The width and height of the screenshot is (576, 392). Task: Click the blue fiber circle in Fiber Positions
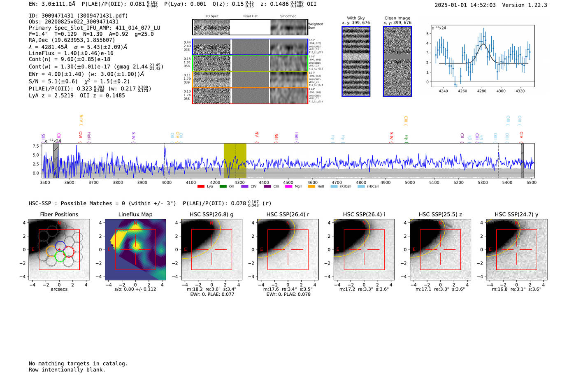pyautogui.click(x=60, y=246)
